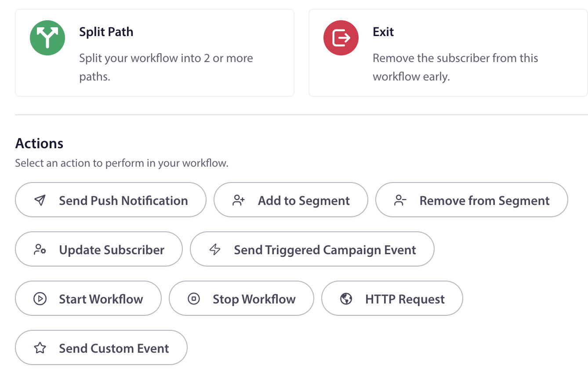Click the red Exit icon

pyautogui.click(x=341, y=38)
